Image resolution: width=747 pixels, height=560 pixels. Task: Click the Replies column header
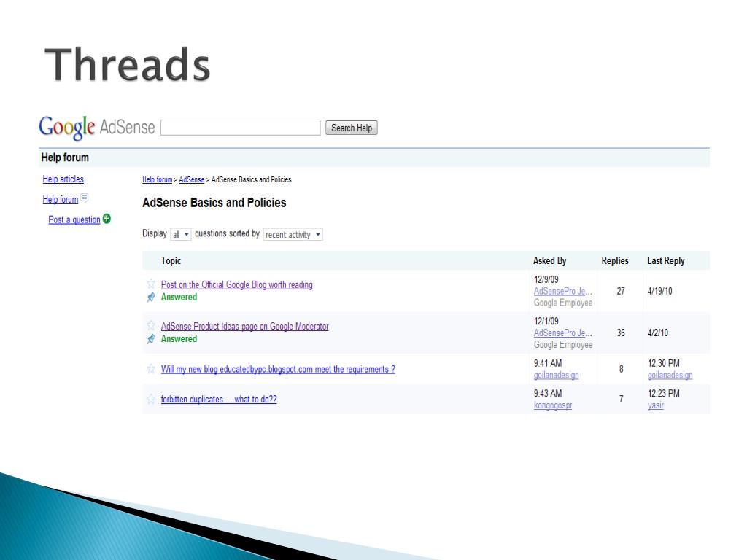[x=614, y=260]
